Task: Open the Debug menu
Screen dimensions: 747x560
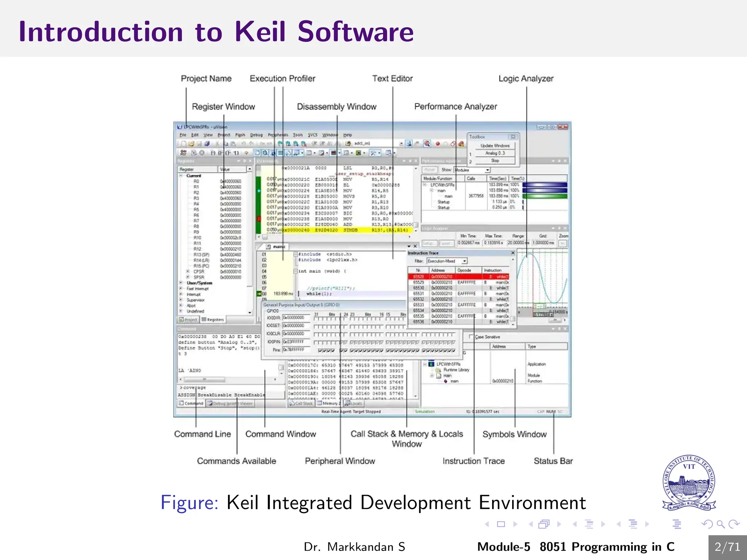Action: [x=256, y=135]
